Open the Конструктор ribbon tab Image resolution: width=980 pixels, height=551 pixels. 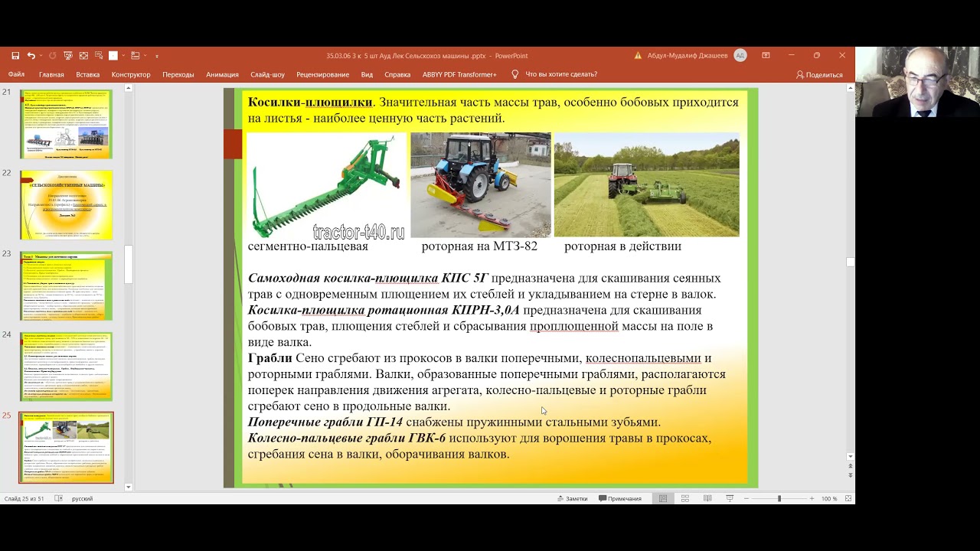(x=131, y=74)
